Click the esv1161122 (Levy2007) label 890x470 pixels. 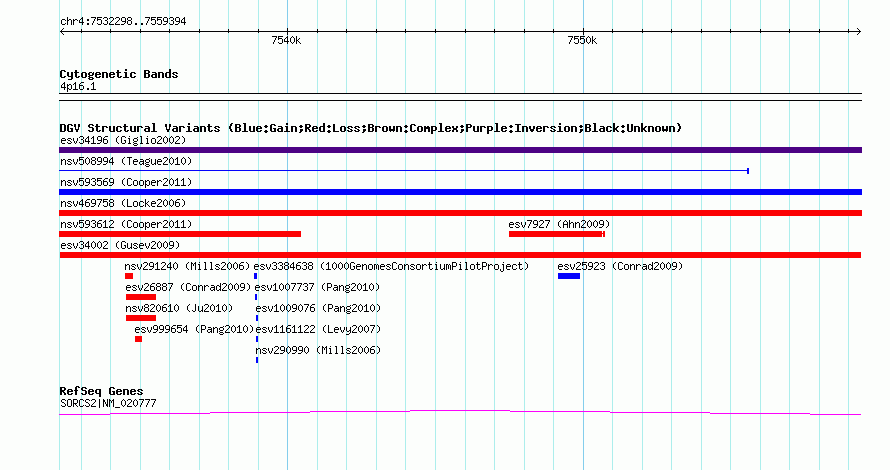318,329
